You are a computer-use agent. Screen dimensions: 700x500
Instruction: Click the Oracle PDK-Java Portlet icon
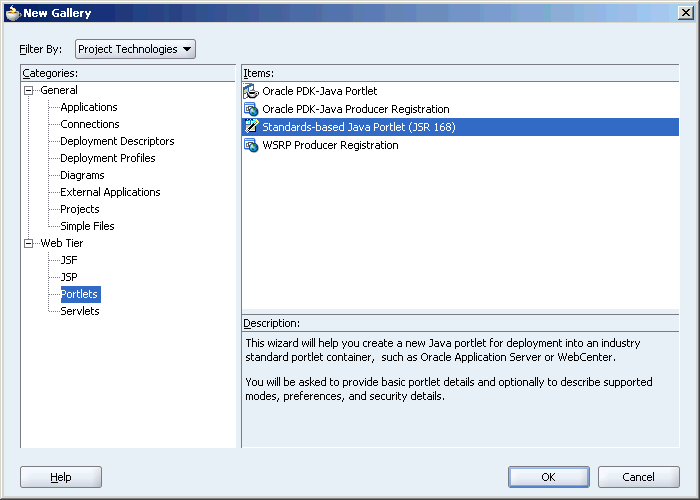(251, 91)
